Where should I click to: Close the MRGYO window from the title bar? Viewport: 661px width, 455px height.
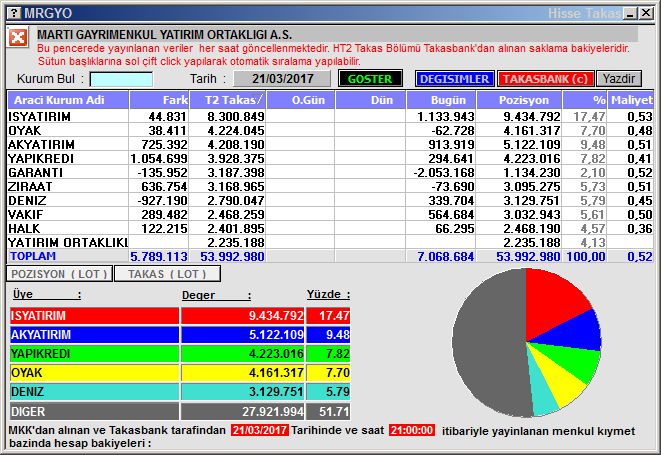[646, 13]
